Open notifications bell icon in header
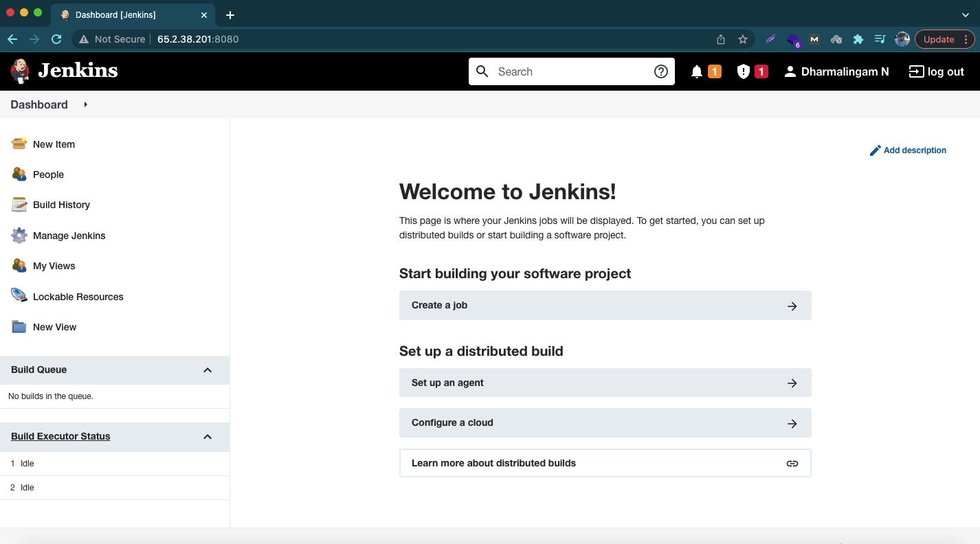This screenshot has width=980, height=544. (x=697, y=71)
